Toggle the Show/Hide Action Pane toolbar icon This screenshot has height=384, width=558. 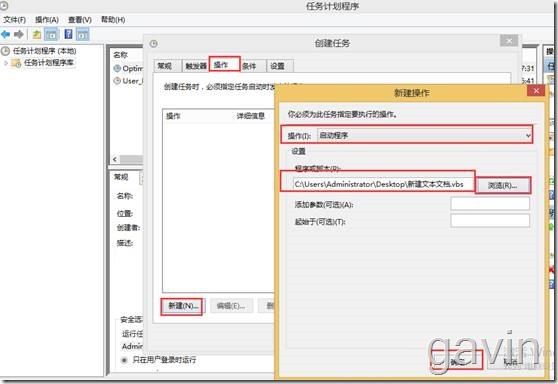(x=83, y=35)
